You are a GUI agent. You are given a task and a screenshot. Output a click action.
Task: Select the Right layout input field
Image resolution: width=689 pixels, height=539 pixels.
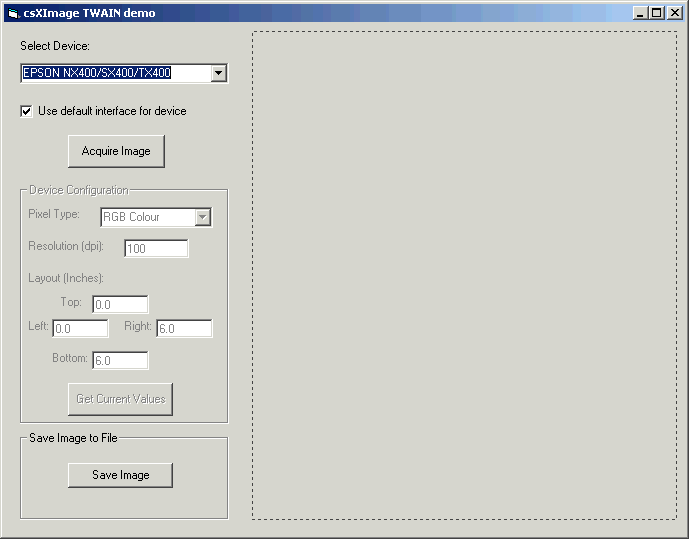tap(184, 328)
